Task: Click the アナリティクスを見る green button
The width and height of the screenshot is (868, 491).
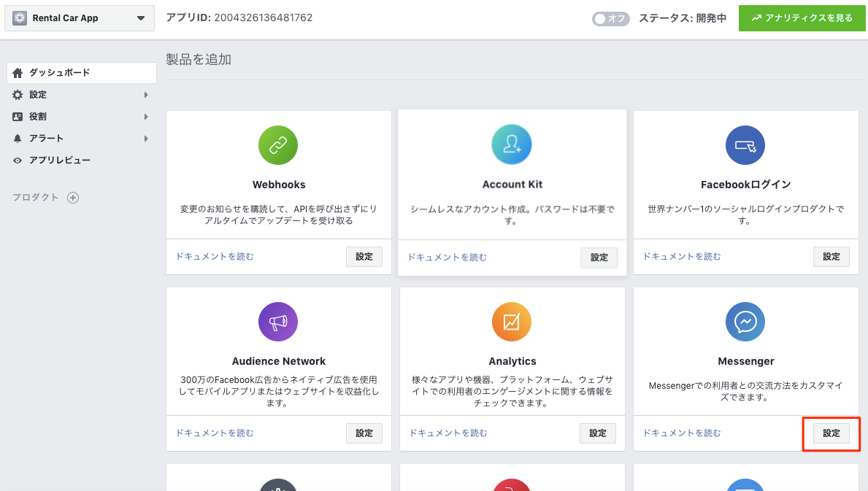Action: [x=802, y=18]
